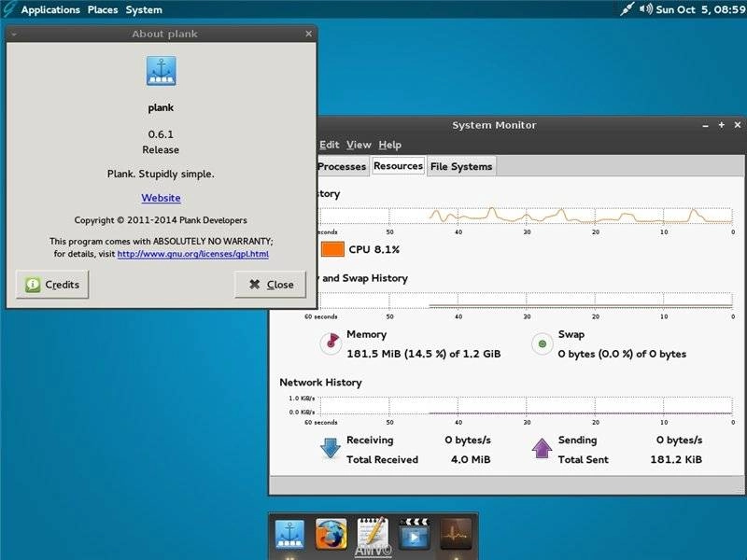Viewport: 747px width, 560px height.
Task: Open About plank window menu arrow
Action: point(14,34)
